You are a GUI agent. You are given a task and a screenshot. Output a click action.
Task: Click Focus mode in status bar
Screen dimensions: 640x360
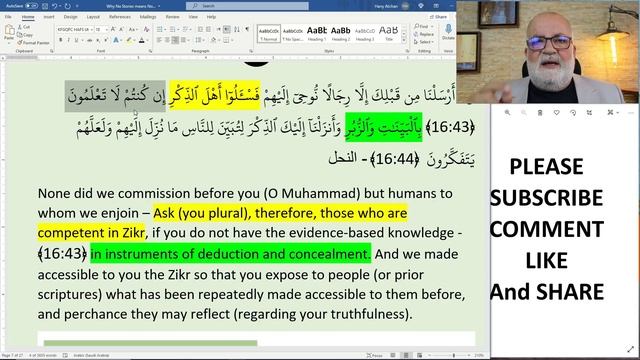[x=374, y=356]
